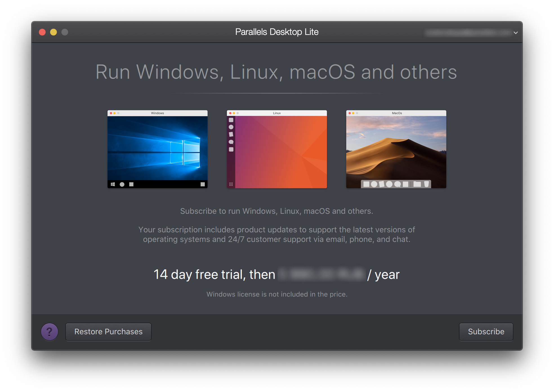Image resolution: width=554 pixels, height=392 pixels.
Task: Click the purple help question mark icon
Action: click(50, 332)
